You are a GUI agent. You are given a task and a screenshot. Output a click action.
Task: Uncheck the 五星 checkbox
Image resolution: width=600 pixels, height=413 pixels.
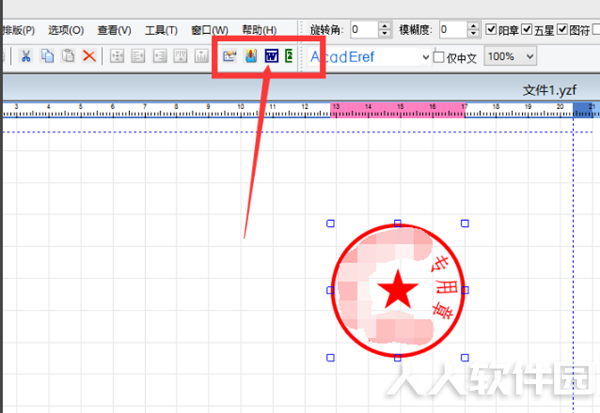point(527,29)
